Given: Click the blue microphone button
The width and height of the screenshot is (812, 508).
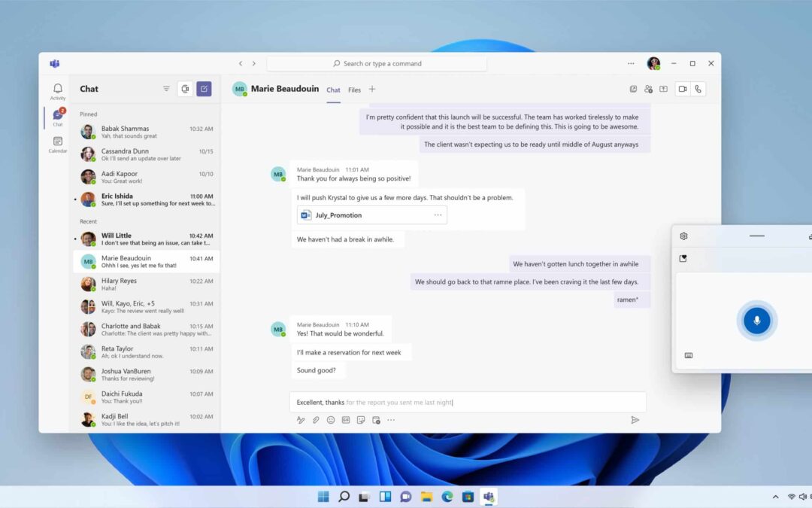Looking at the screenshot, I should click(x=756, y=321).
